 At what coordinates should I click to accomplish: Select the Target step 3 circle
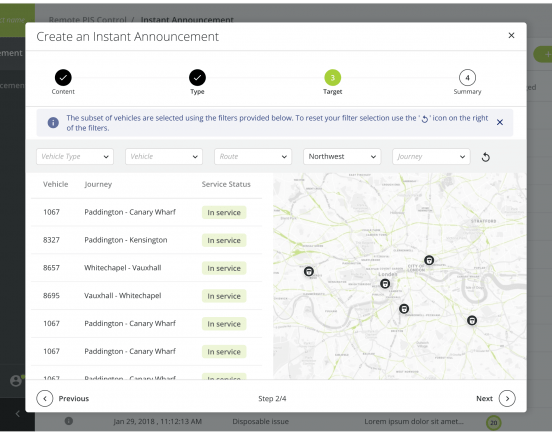(x=332, y=77)
